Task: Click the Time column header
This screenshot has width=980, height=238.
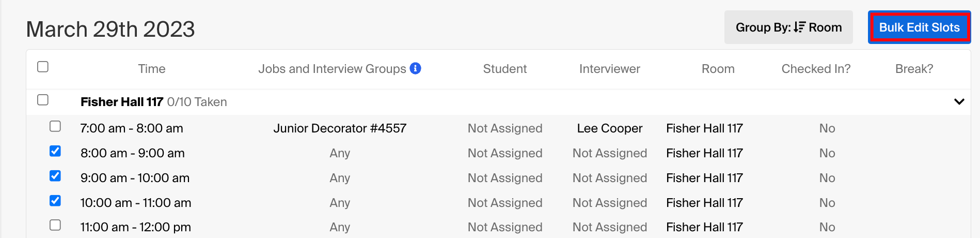Action: point(152,69)
